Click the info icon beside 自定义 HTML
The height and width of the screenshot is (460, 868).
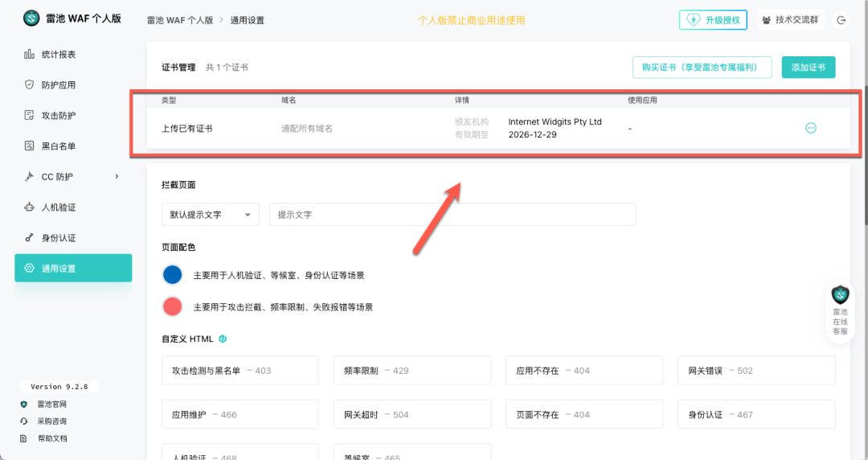pos(223,339)
